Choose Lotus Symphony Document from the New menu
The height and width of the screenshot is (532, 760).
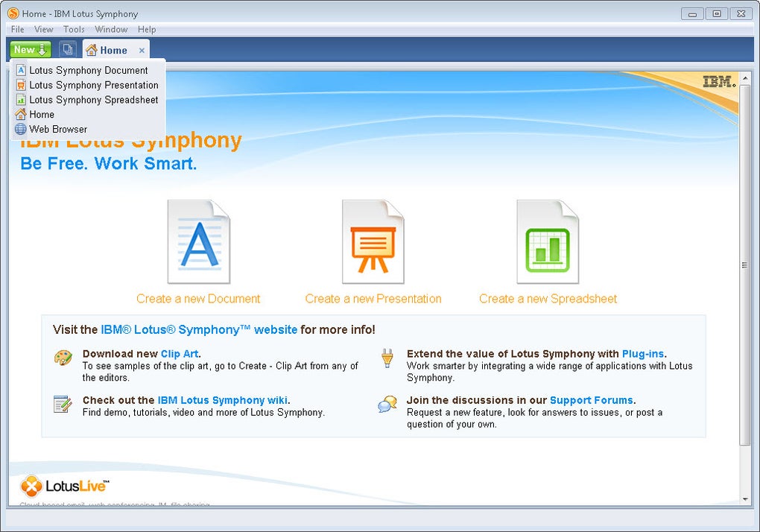pos(88,70)
